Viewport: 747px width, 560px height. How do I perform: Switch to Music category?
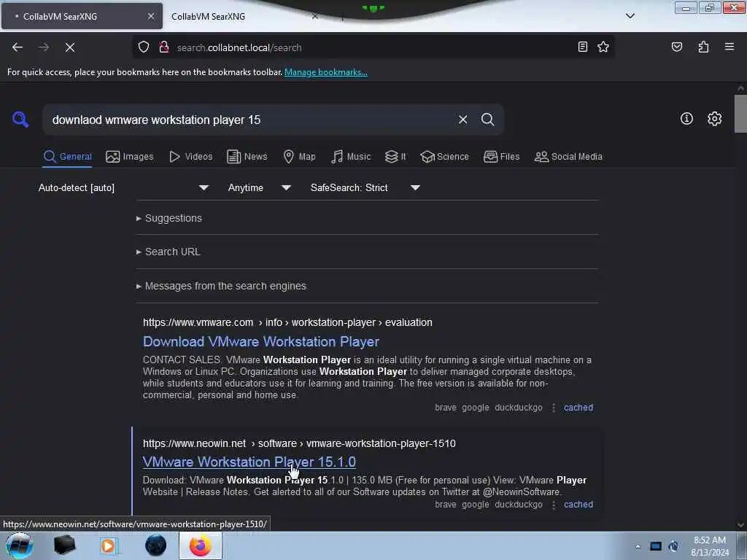click(x=351, y=156)
